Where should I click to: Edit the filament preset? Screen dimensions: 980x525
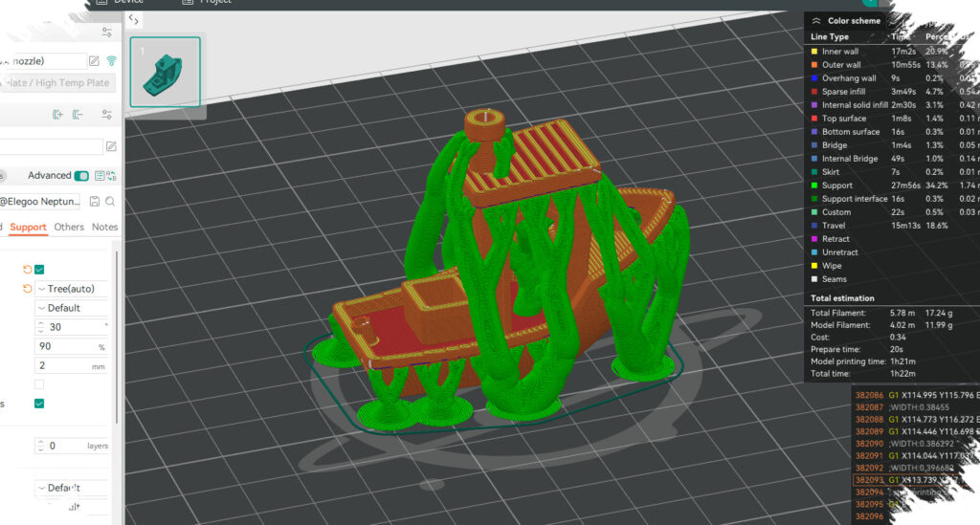[111, 146]
